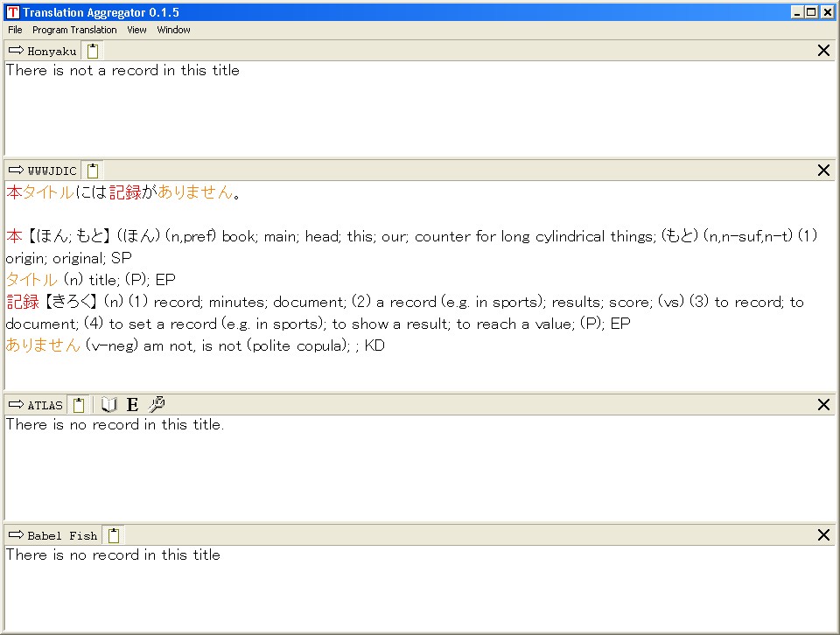Click the WWWJDIC translate arrow button
Screen dimensions: 840x635
pos(16,171)
